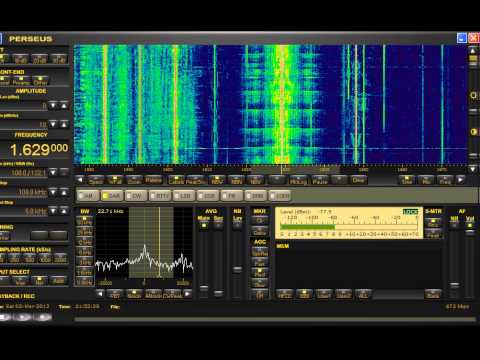Select the User1 memory list
Viewport: 480px width, 360px height.
[324, 294]
